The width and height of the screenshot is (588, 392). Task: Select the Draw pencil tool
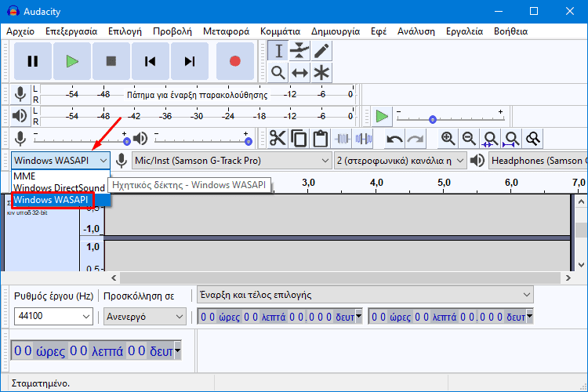coord(321,51)
